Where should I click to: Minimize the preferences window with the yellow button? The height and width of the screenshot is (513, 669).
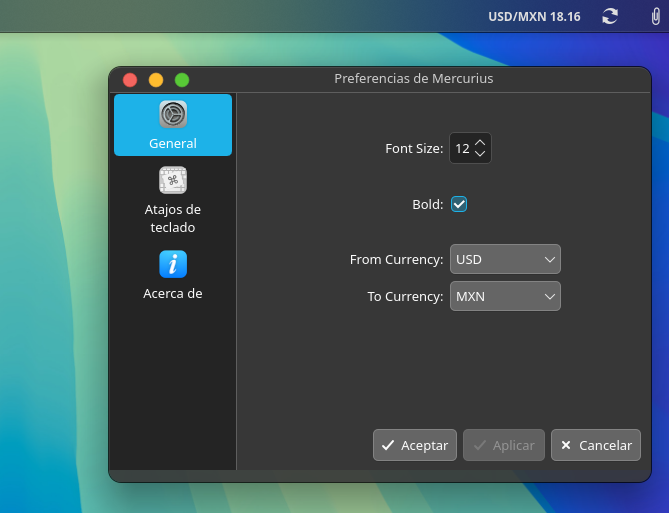(x=156, y=80)
